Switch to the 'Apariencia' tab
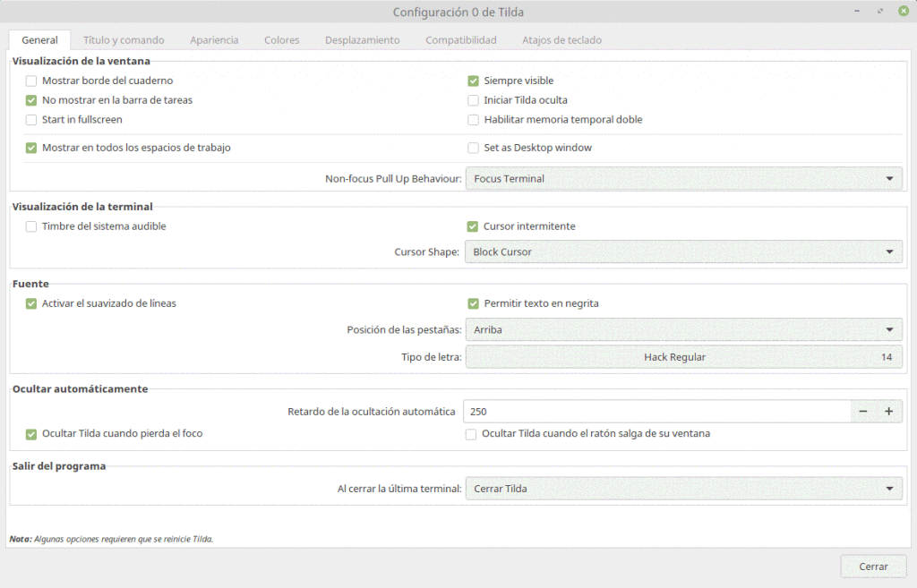This screenshot has width=917, height=588. point(214,39)
